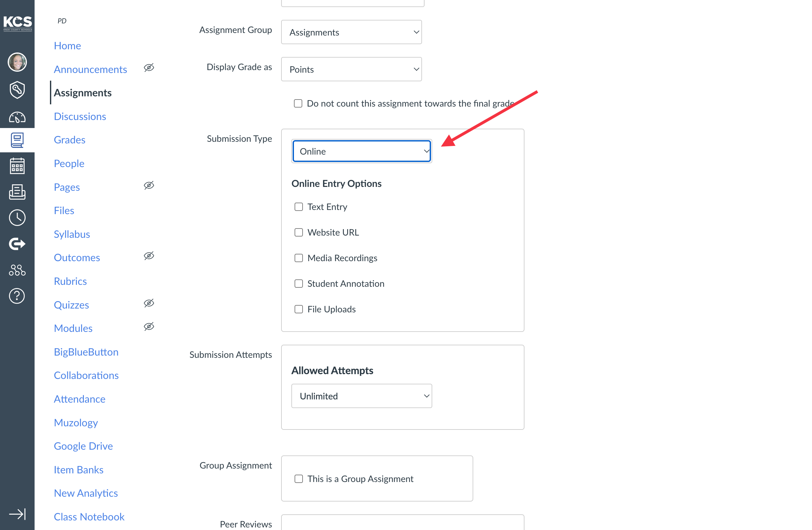Open the Help question mark icon

[17, 296]
